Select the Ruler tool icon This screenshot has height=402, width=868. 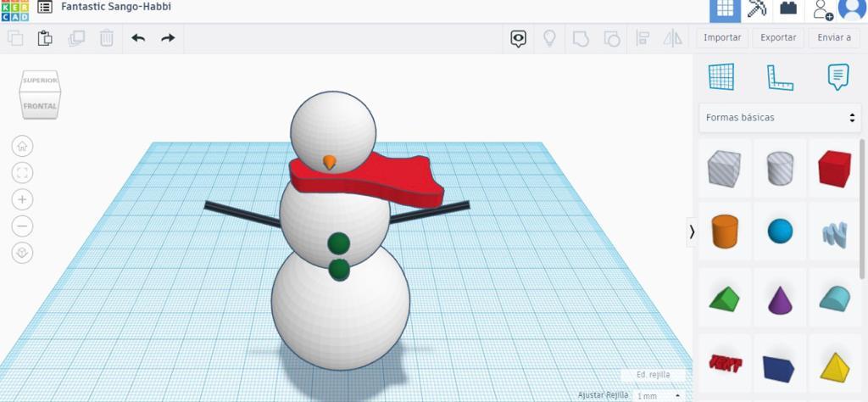tap(780, 77)
